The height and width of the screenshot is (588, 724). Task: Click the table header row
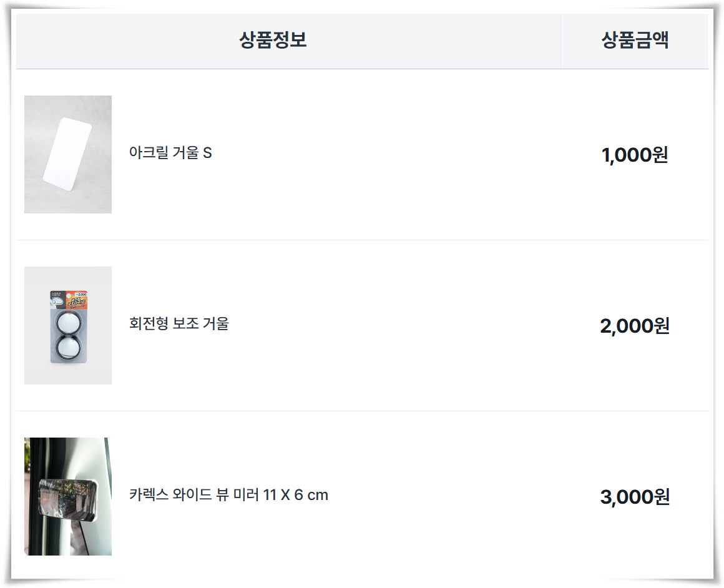(x=362, y=39)
